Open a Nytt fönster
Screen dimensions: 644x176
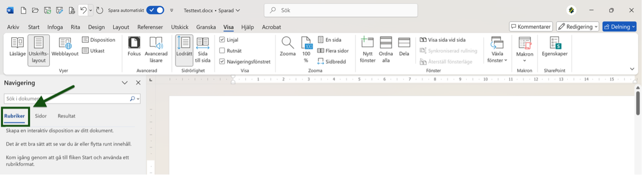click(x=367, y=50)
